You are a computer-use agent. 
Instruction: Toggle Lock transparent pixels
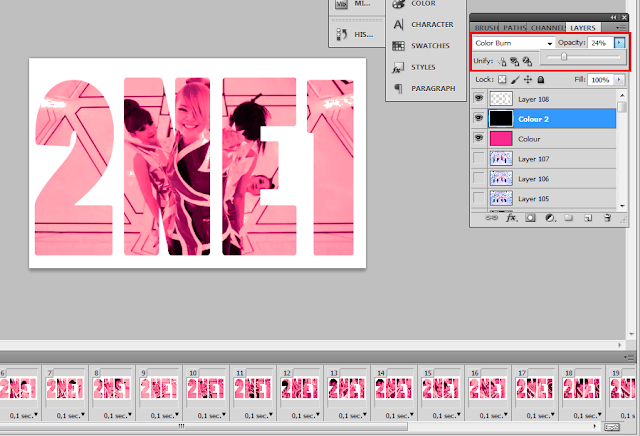tap(502, 80)
